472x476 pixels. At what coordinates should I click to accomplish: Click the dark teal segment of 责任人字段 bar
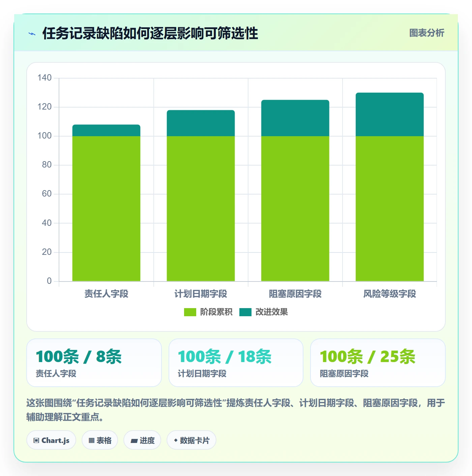(106, 130)
